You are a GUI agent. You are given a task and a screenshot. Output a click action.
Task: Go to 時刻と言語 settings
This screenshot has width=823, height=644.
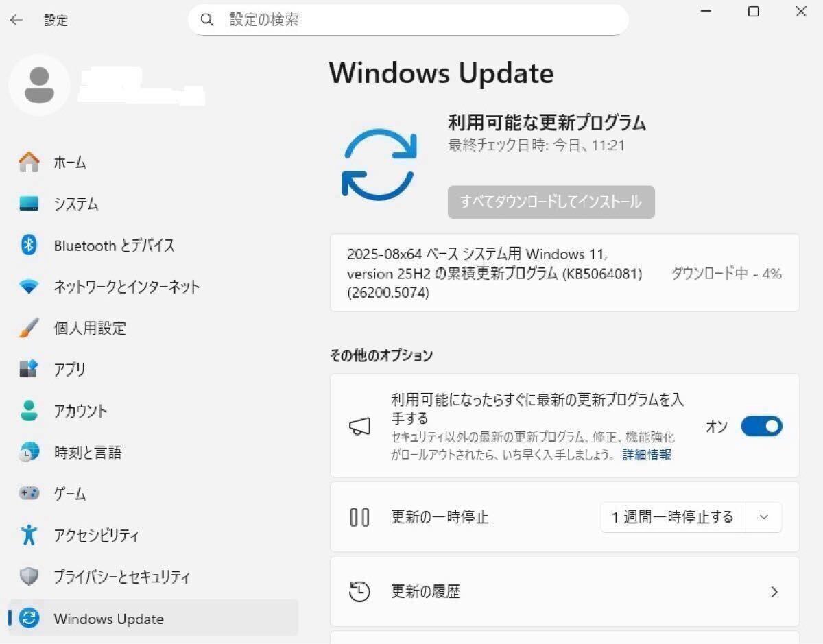tap(154, 452)
